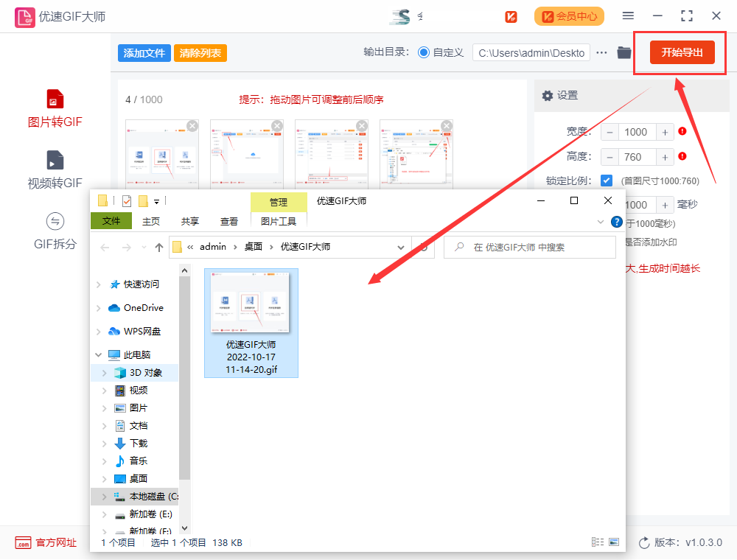The height and width of the screenshot is (560, 737).
Task: Expand 本地磁盘 (C:) tree node
Action: [x=105, y=497]
